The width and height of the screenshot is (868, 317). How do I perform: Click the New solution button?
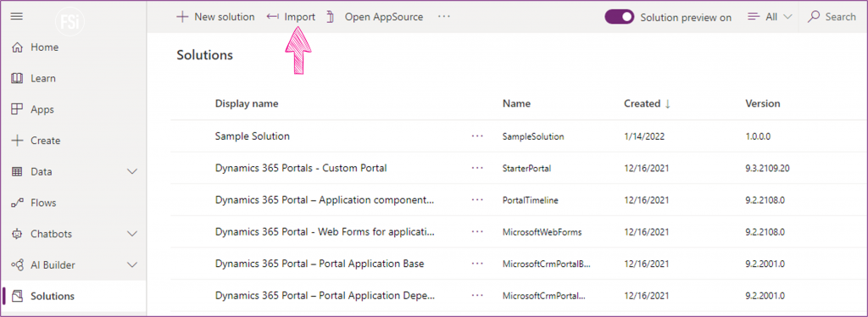coord(215,17)
